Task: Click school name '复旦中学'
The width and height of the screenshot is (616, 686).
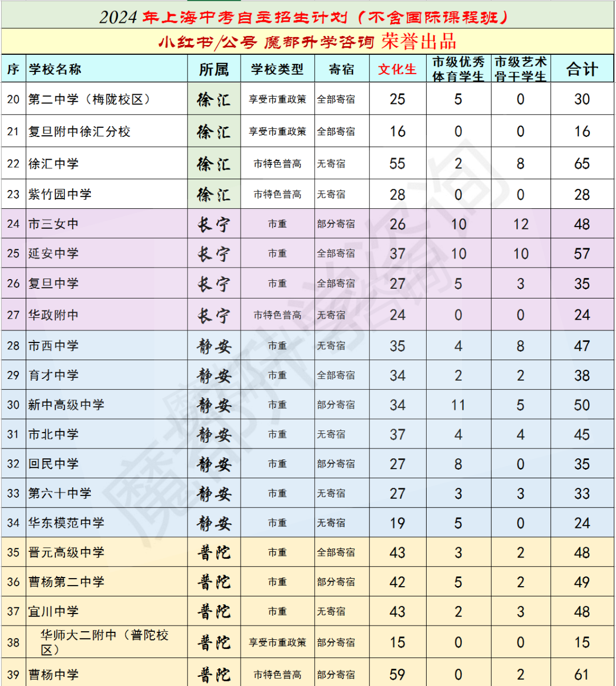Action: 54,284
